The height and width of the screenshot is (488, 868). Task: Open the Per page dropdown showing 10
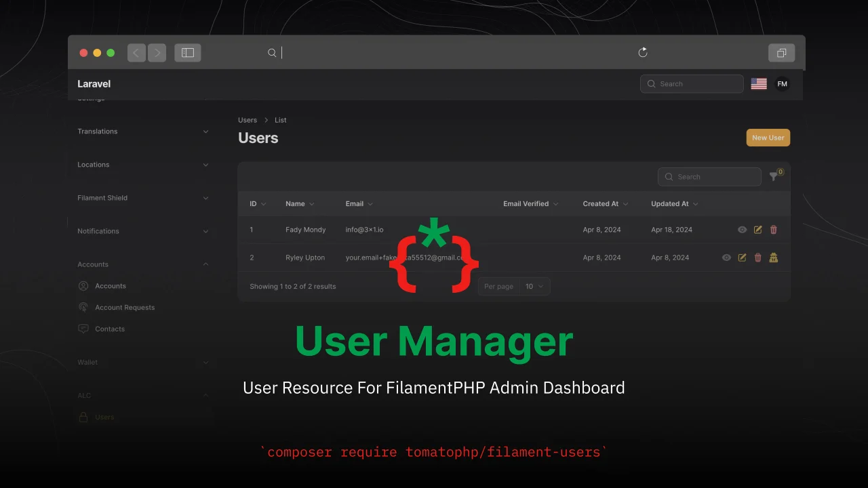[x=534, y=286]
